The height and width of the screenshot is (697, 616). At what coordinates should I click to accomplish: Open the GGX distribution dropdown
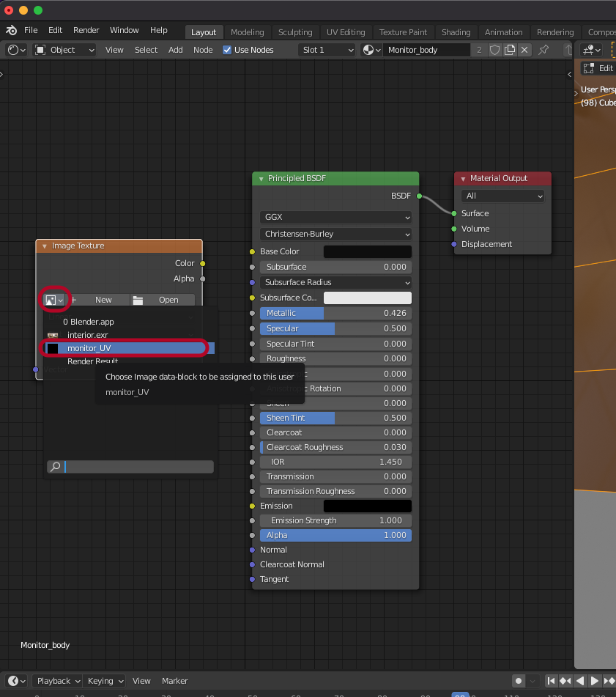[x=335, y=218]
